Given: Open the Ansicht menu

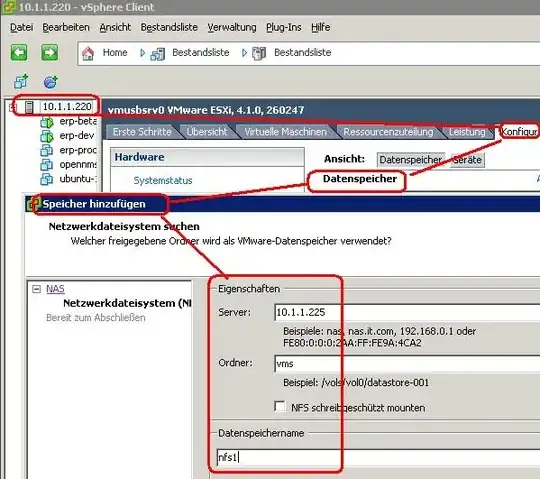Looking at the screenshot, I should click(x=115, y=27).
